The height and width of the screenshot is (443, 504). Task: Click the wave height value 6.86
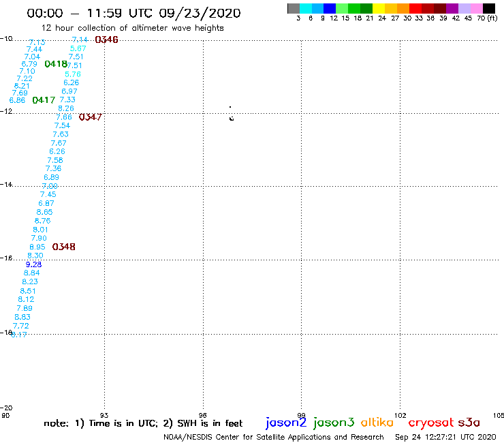point(17,100)
